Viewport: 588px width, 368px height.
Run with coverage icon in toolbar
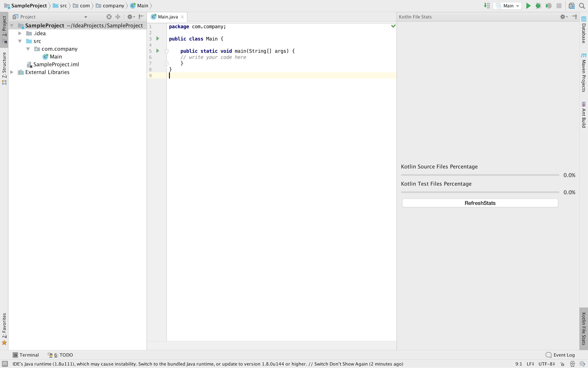pos(549,6)
